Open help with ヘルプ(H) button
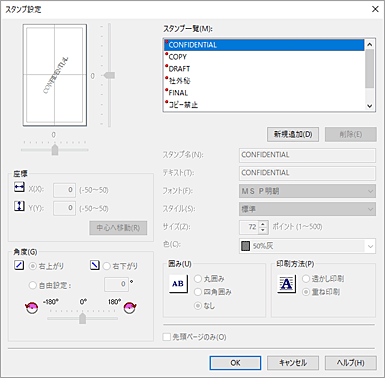The height and width of the screenshot is (378, 385). [351, 363]
